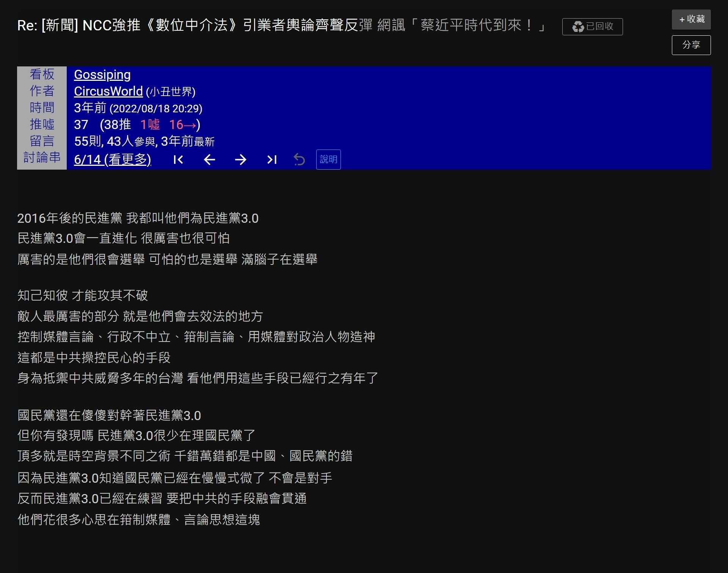
Task: Open the 分享 share button
Action: click(x=691, y=45)
